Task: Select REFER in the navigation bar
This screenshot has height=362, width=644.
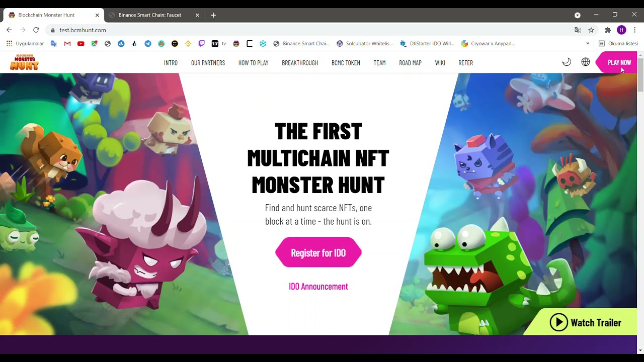Action: (x=465, y=63)
